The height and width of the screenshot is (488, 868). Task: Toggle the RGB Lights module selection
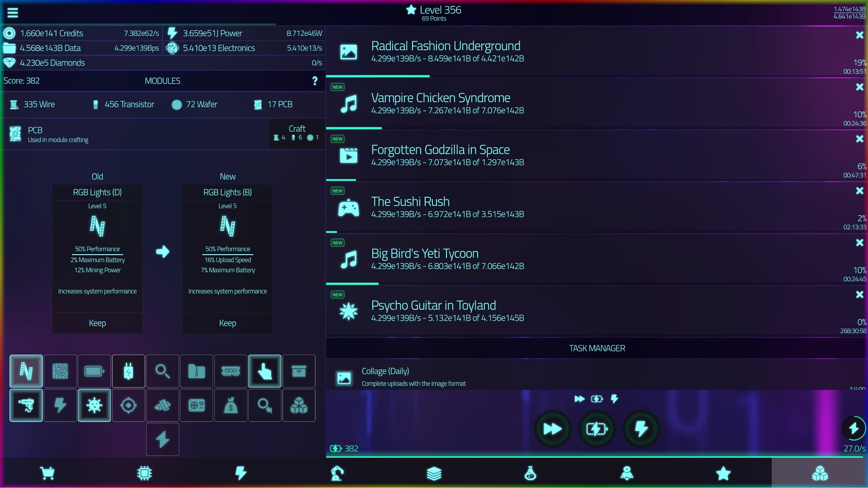26,371
